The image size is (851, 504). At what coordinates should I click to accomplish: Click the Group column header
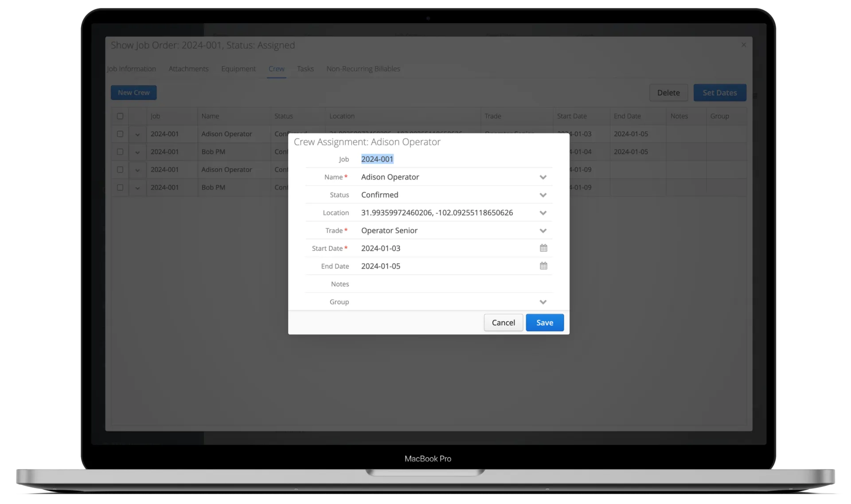[726, 116]
